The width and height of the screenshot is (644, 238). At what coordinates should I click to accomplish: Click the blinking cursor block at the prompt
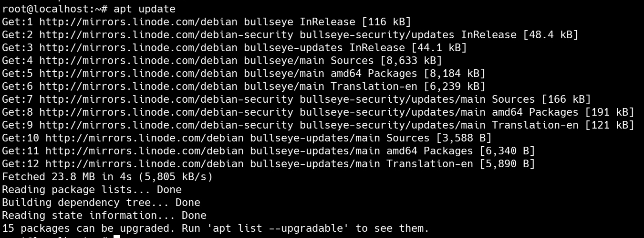[x=116, y=236]
